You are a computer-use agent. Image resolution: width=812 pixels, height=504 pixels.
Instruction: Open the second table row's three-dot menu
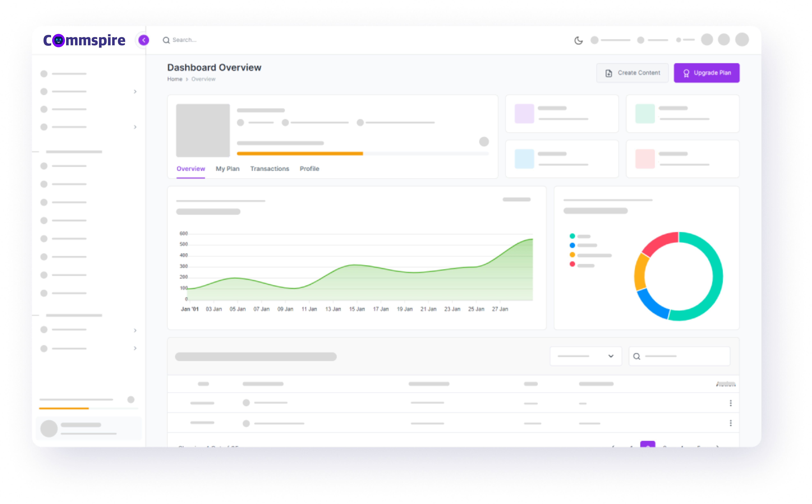pos(731,423)
